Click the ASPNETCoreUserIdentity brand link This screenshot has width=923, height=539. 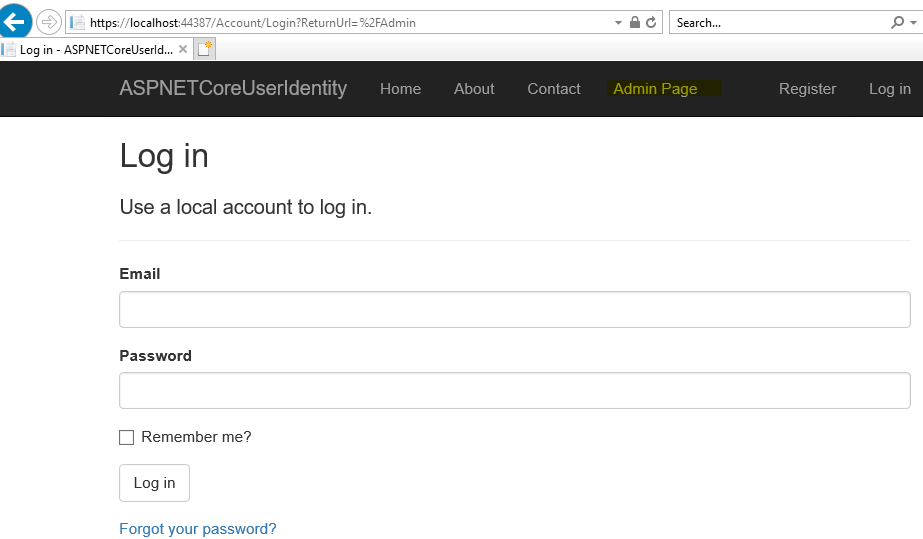(233, 88)
